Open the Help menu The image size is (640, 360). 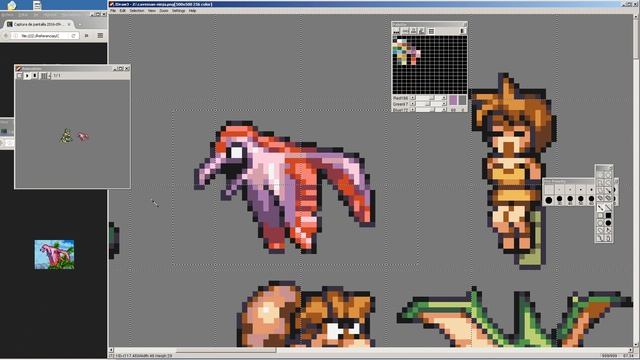coord(192,11)
